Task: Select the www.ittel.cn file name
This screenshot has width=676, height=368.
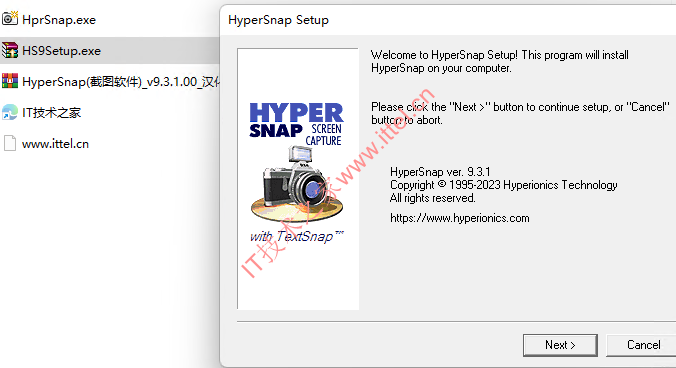Action: [x=55, y=144]
